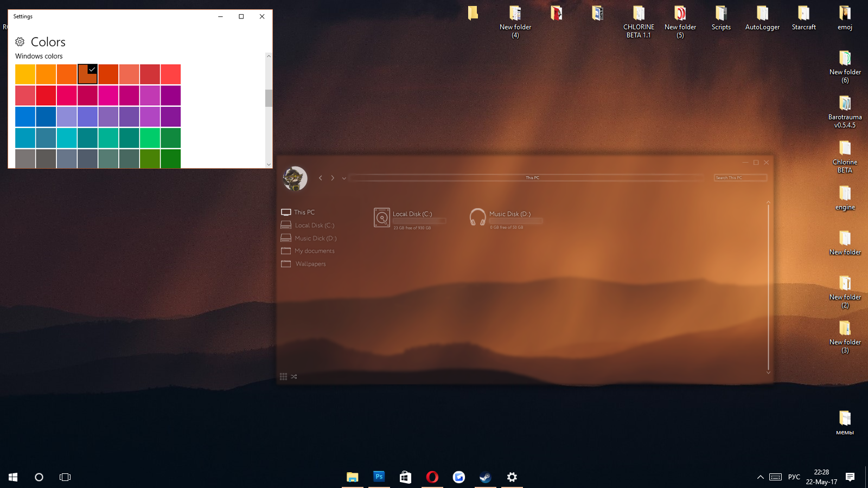Select the Chlorine BETA desktop folder
The height and width of the screenshot is (488, 868).
tap(845, 157)
